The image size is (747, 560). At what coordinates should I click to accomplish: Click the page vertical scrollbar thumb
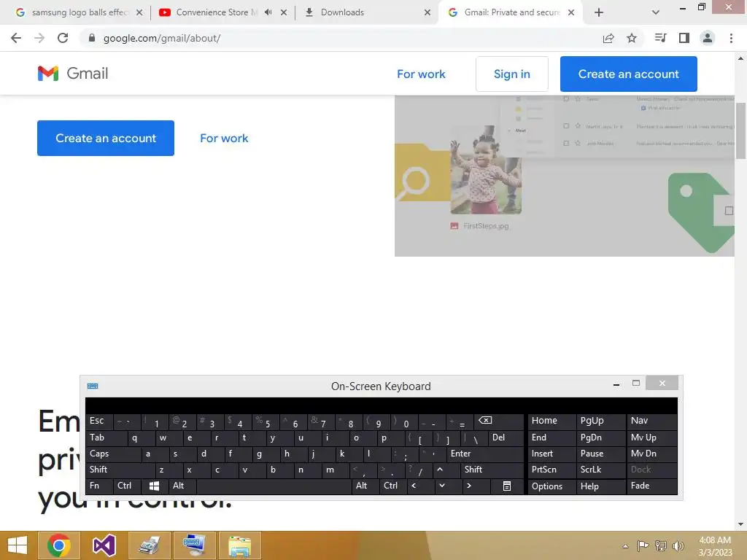tap(740, 131)
